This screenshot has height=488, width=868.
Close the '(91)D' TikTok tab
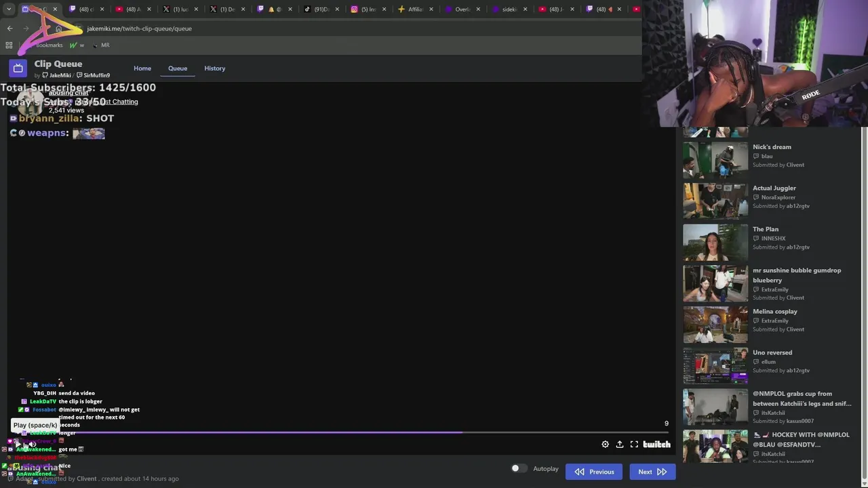pos(337,9)
